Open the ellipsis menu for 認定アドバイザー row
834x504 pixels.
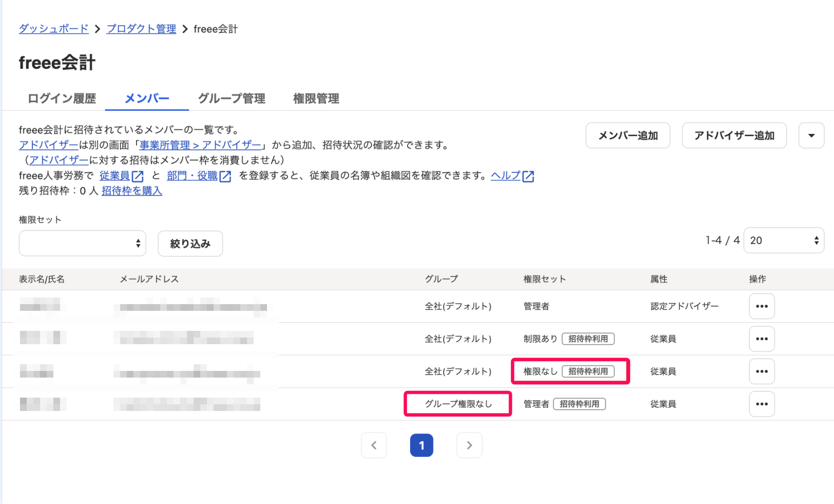[x=762, y=306]
